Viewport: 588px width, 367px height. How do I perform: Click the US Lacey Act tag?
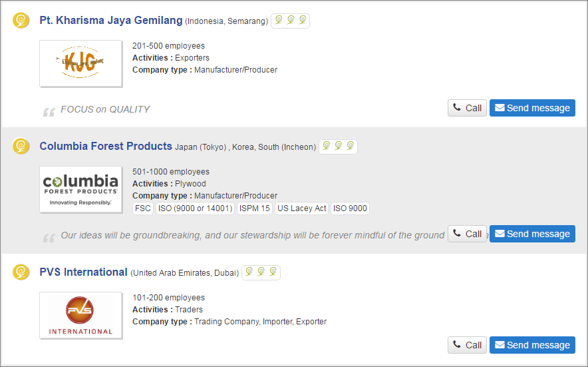[301, 208]
